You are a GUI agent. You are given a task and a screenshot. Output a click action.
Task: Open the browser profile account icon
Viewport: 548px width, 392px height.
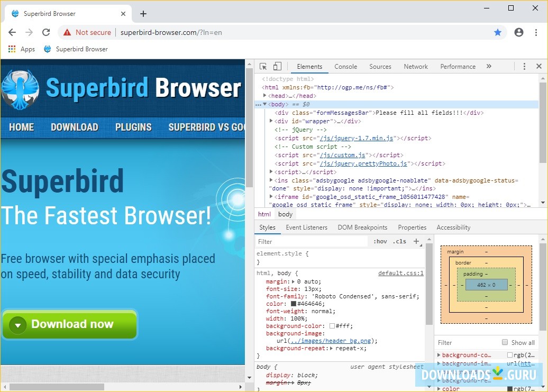[x=519, y=32]
